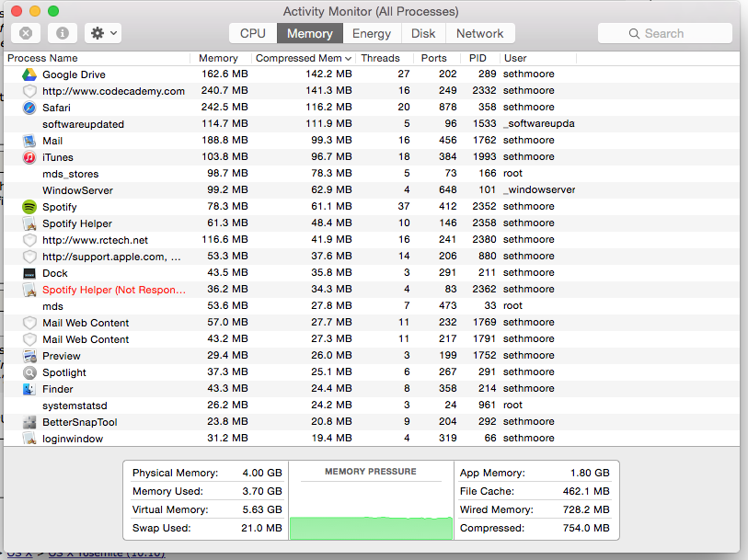The width and height of the screenshot is (748, 560).
Task: Sort by Ports column header
Action: [x=437, y=58]
